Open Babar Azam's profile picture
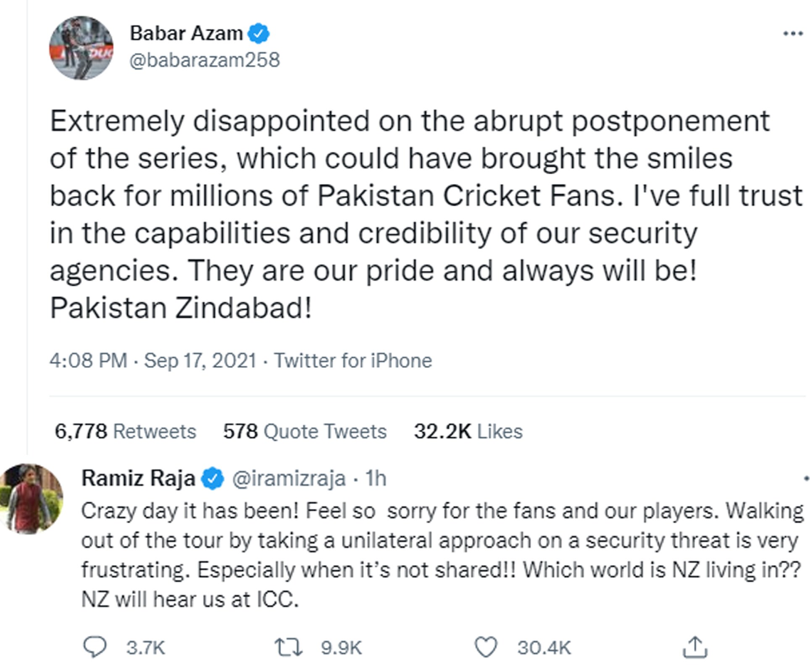The height and width of the screenshot is (672, 810). [x=81, y=48]
